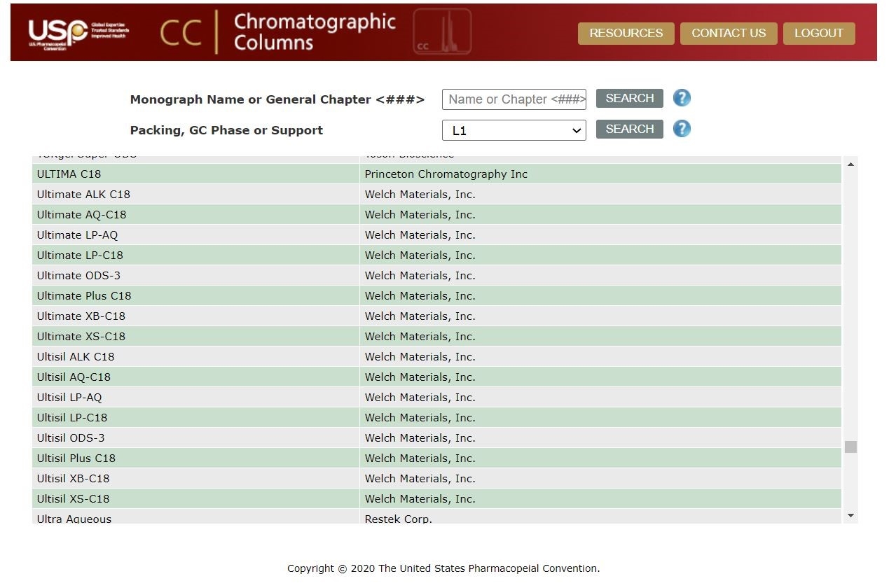Open help for Packing phase search
Image resolution: width=889 pixels, height=588 pixels.
click(x=681, y=129)
